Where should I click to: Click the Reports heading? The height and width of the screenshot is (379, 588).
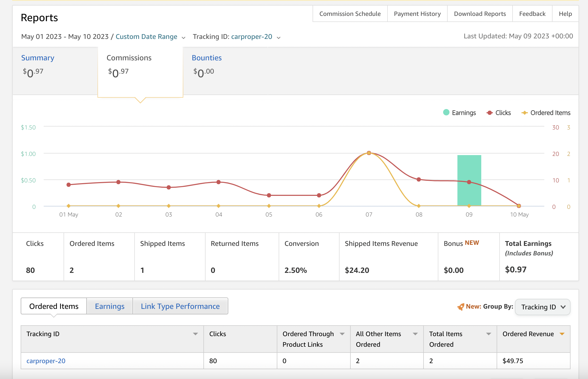(x=39, y=18)
